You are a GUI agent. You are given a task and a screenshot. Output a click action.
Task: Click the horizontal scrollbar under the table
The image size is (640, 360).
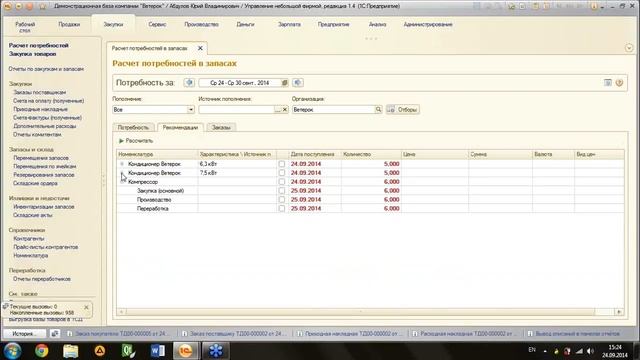(x=360, y=312)
